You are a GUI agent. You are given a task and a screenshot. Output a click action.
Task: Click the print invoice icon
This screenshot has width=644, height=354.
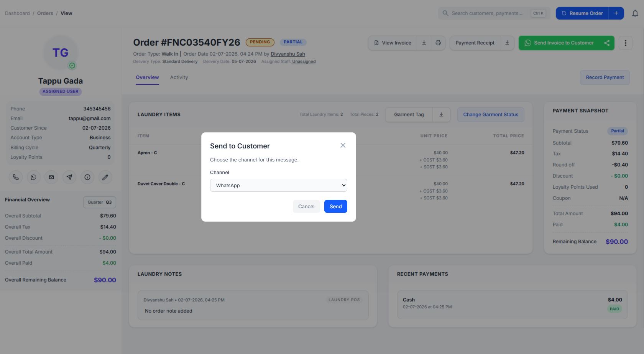[x=438, y=43]
